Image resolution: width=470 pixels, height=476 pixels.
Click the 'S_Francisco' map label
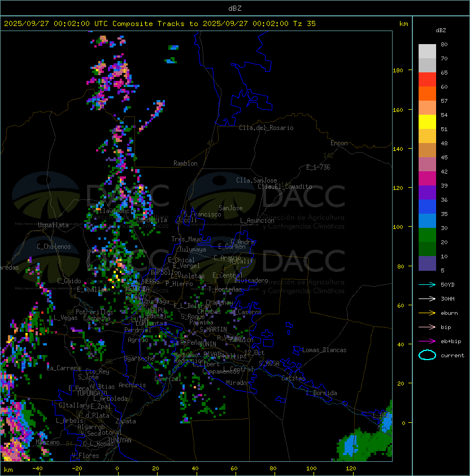coord(202,214)
